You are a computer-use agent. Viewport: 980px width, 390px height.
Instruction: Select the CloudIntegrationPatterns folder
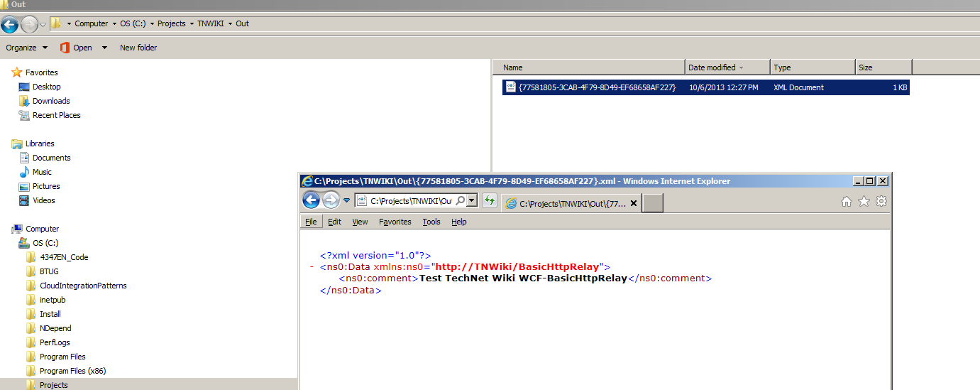click(x=83, y=286)
